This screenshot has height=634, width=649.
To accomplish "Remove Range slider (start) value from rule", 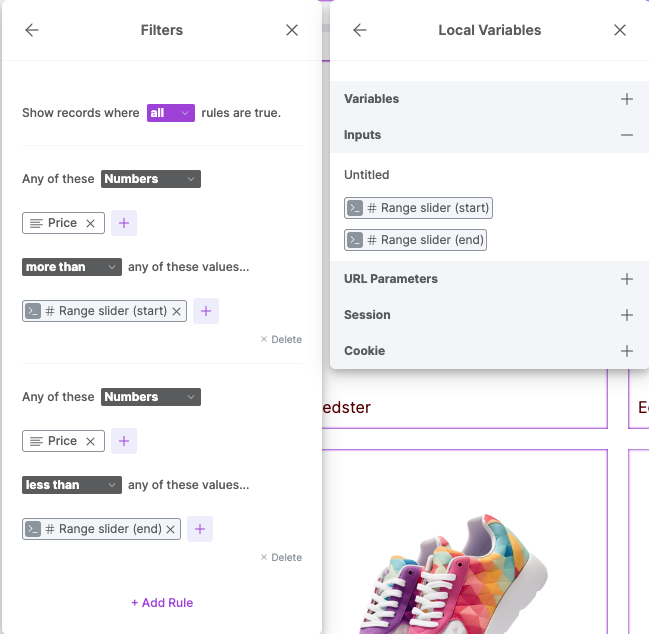I will 176,311.
